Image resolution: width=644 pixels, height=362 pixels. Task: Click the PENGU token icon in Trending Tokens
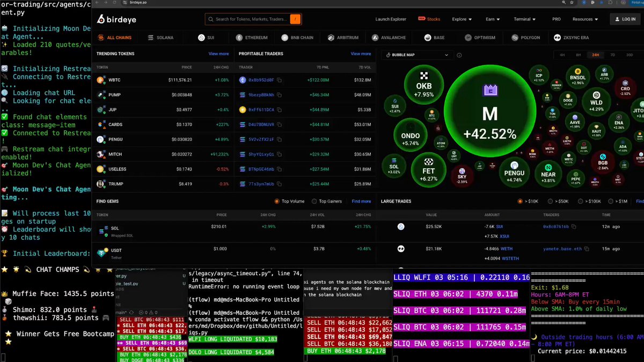pos(100,139)
